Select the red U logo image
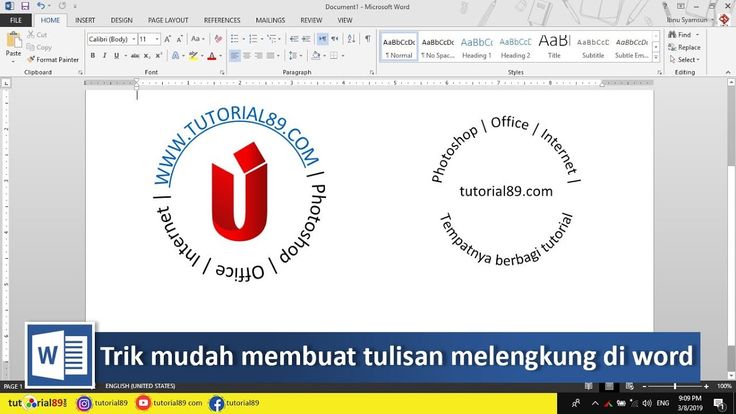The width and height of the screenshot is (736, 414). point(239,191)
